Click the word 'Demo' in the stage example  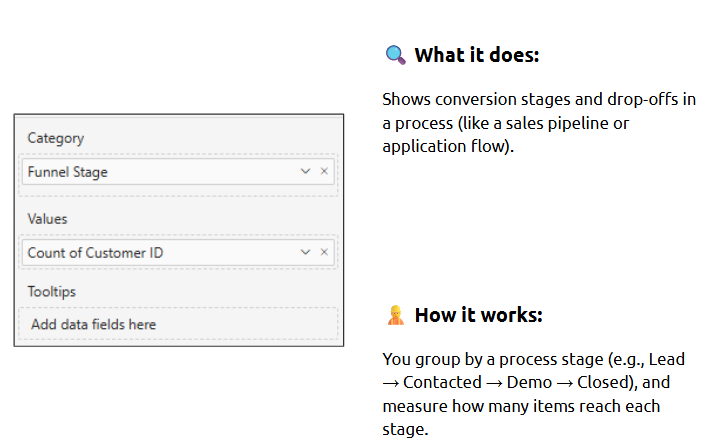[529, 383]
